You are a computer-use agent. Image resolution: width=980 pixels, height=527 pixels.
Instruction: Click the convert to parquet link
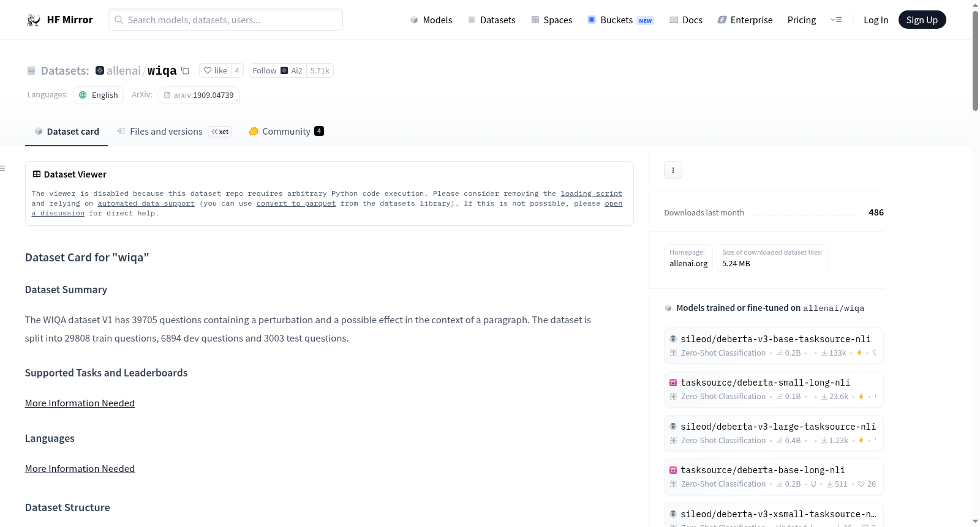(296, 203)
